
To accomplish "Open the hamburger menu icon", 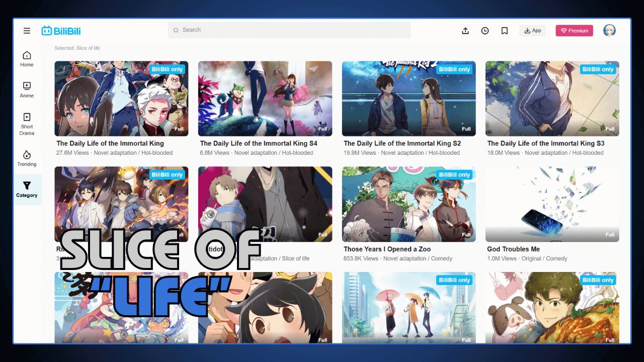I will tap(27, 31).
